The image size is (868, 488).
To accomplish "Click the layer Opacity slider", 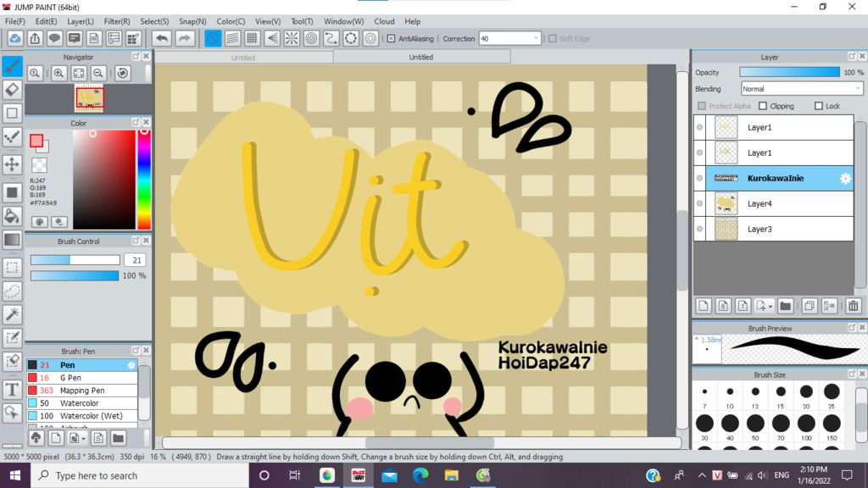I will [789, 73].
